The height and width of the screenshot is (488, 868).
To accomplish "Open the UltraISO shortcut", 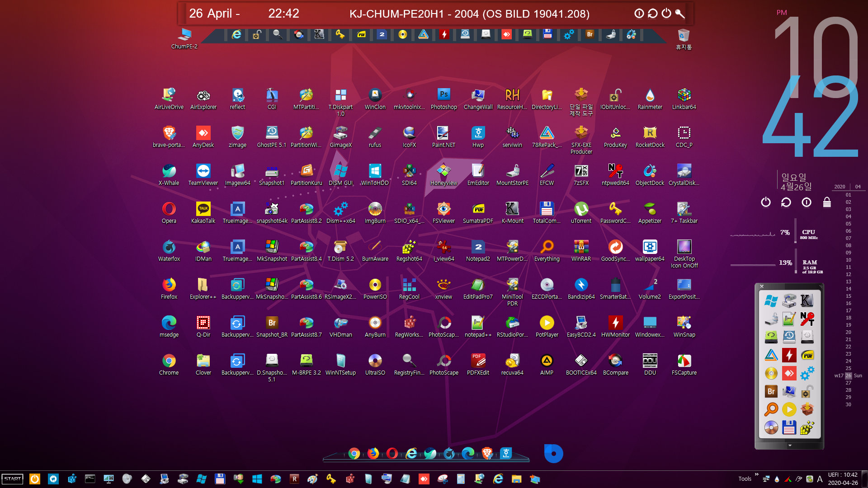I will [375, 365].
